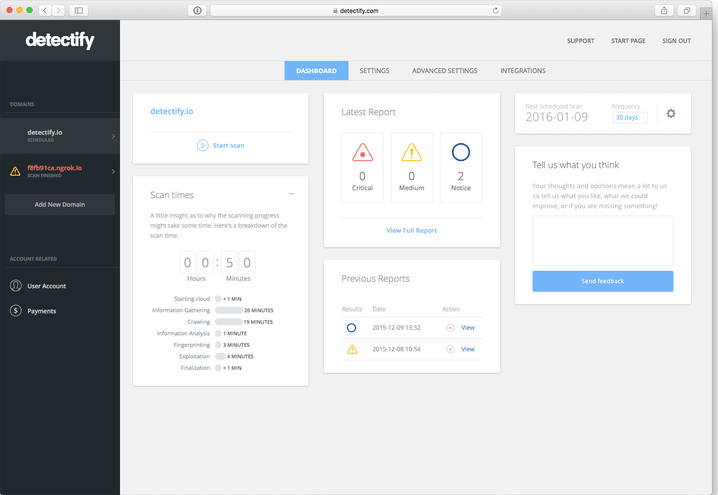
Task: Click the Start scan link text
Action: [228, 145]
